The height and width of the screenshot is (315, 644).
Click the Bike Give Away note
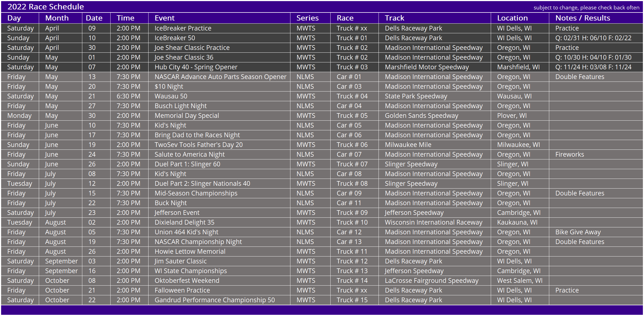578,232
